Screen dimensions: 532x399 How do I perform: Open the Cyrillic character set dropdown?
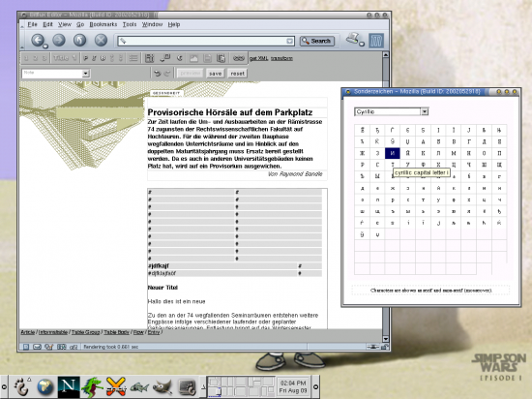pyautogui.click(x=425, y=111)
